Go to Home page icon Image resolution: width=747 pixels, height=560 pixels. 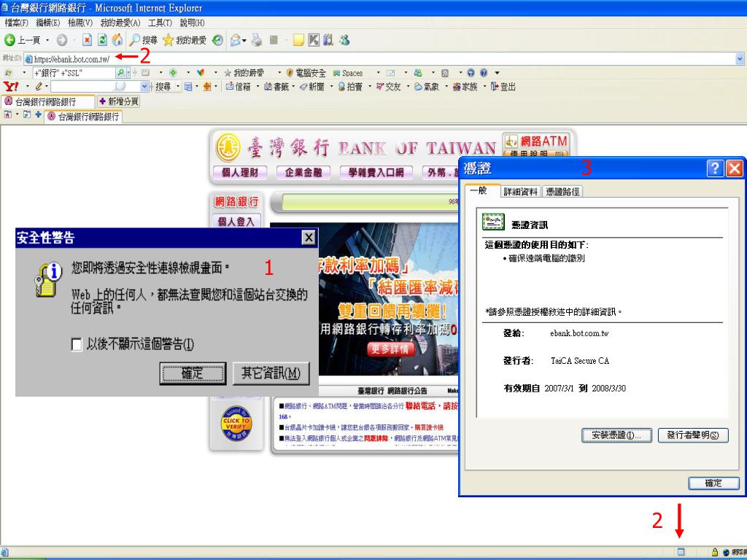click(x=117, y=40)
